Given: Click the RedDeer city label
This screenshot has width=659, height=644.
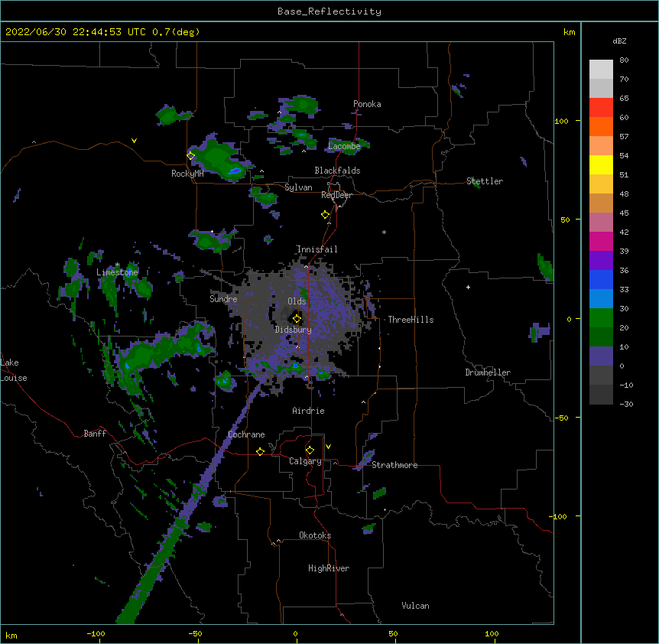Looking at the screenshot, I should point(336,195).
